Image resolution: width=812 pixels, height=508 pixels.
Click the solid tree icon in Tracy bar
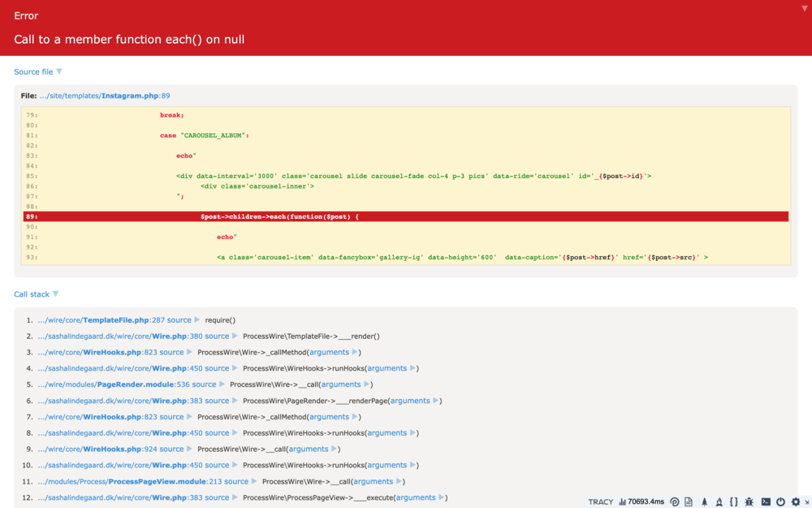pyautogui.click(x=704, y=502)
